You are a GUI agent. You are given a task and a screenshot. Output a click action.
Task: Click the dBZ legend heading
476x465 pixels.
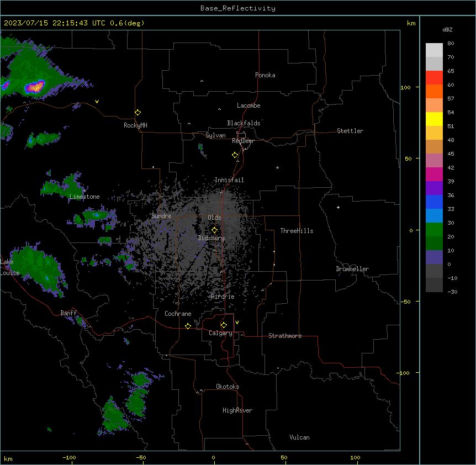[x=447, y=30]
